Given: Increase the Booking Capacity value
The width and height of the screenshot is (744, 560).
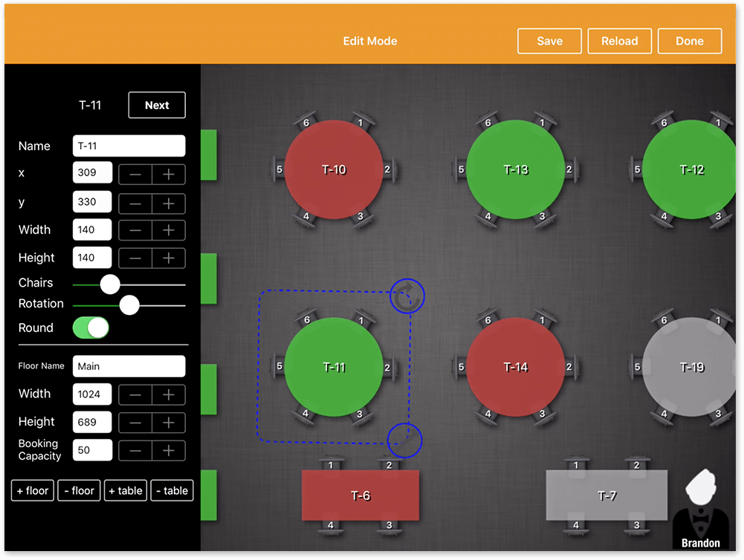Looking at the screenshot, I should click(x=169, y=451).
